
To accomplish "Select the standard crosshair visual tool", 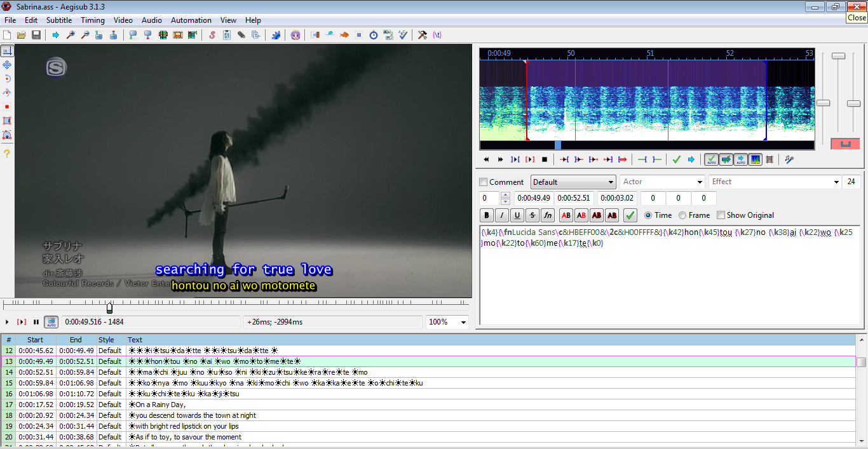I will pos(7,51).
